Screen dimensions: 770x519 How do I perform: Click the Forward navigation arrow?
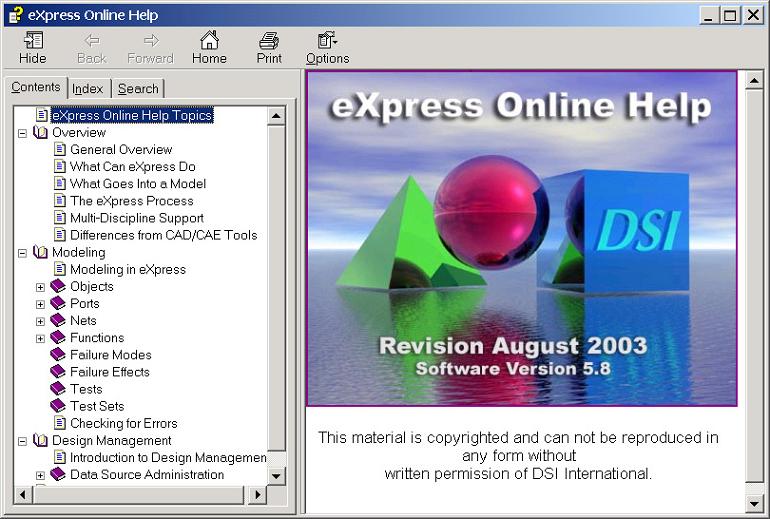[150, 48]
